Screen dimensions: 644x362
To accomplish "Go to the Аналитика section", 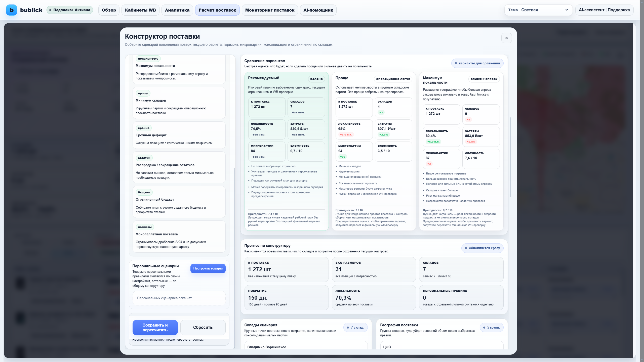I will coord(177,10).
